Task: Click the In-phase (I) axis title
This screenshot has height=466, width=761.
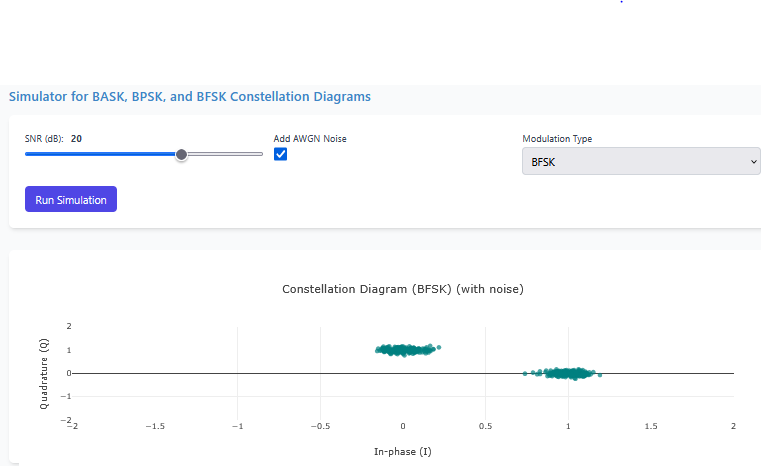Action: pos(403,451)
